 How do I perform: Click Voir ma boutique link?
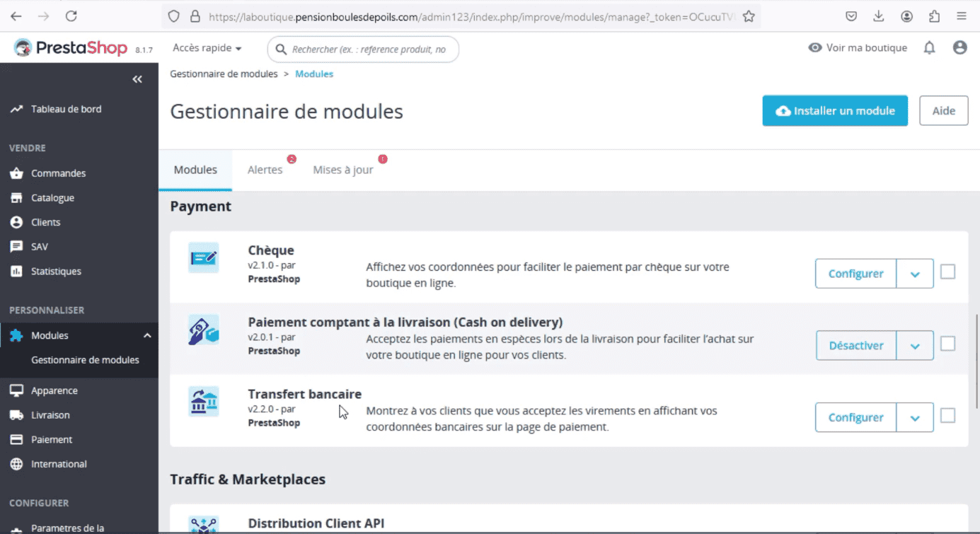click(858, 47)
